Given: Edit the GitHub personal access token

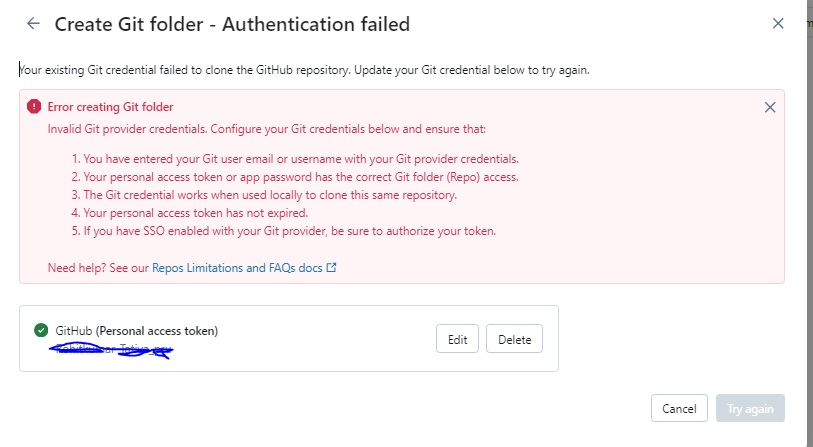Looking at the screenshot, I should coord(457,339).
